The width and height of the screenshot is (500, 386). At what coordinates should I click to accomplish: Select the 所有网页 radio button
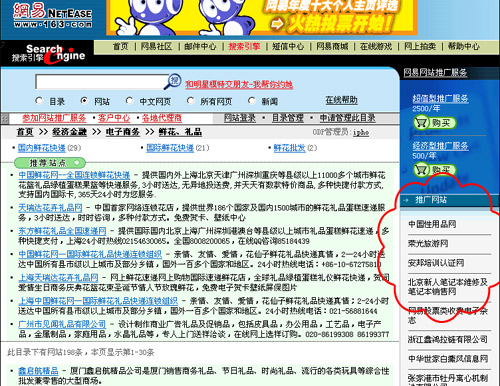click(190, 100)
